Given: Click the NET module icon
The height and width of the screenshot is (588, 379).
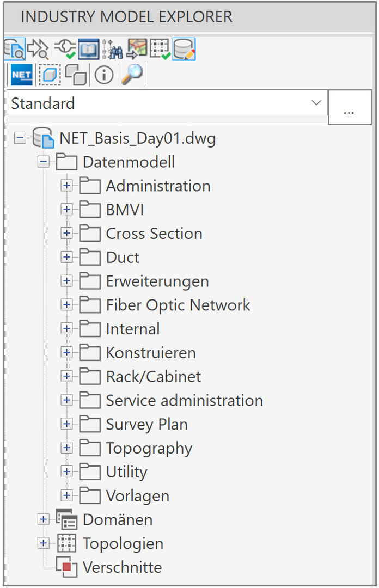Looking at the screenshot, I should tap(21, 75).
